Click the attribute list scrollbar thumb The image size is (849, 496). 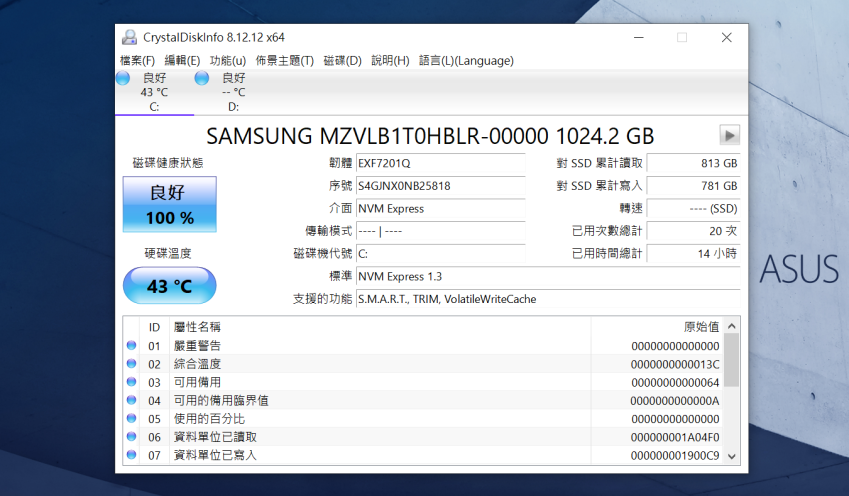(x=732, y=360)
